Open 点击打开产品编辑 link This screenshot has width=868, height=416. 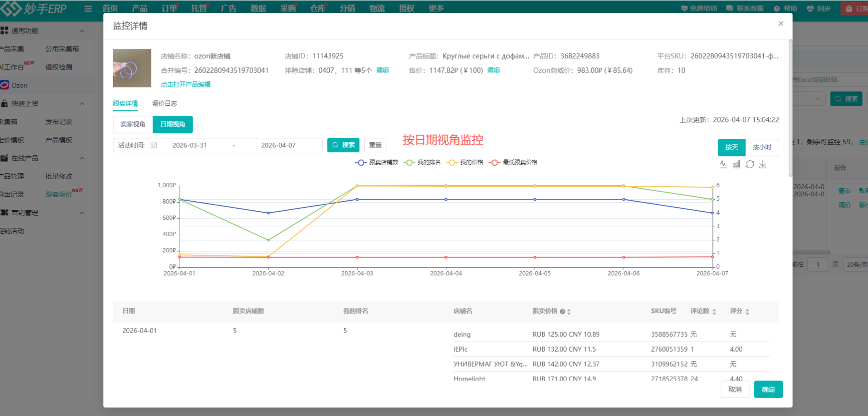pyautogui.click(x=186, y=84)
